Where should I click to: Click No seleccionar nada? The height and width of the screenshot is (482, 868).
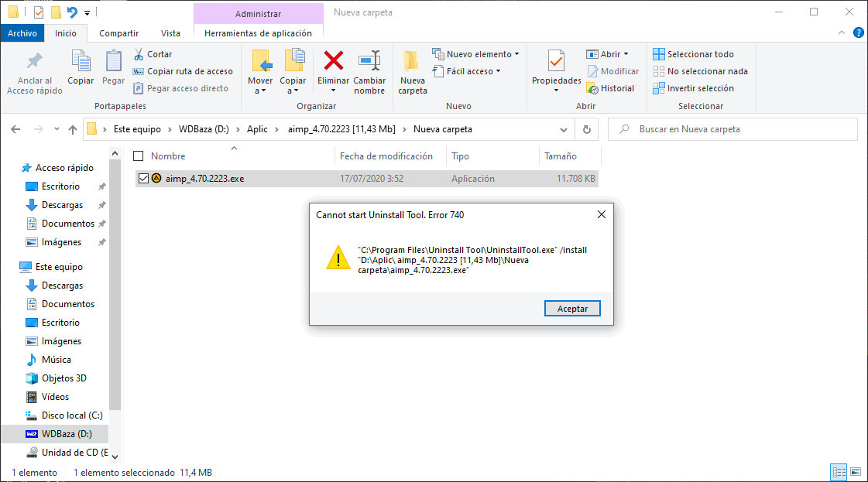coord(700,71)
